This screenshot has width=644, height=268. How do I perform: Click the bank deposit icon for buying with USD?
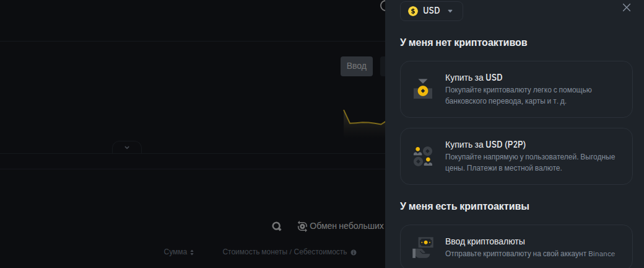pos(423,89)
